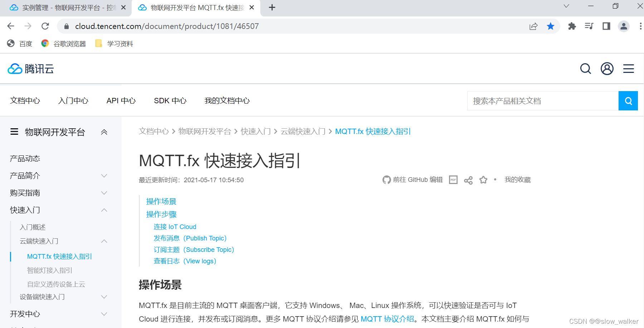Open the 百度 bookmark
This screenshot has width=644, height=328.
point(20,44)
